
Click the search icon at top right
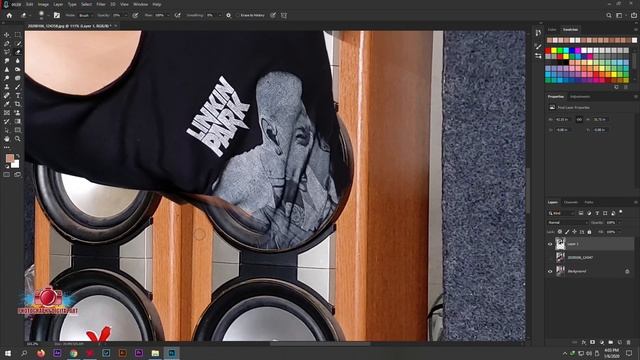(x=609, y=15)
